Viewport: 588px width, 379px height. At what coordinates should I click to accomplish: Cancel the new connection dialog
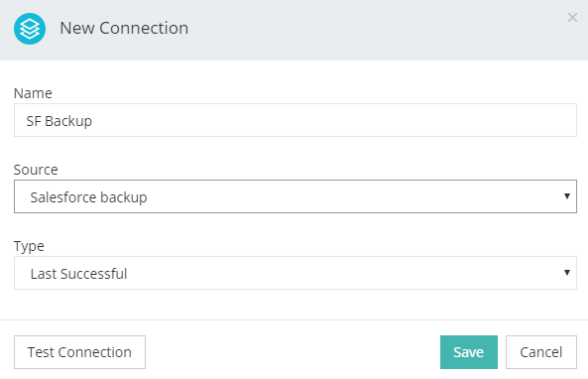541,352
